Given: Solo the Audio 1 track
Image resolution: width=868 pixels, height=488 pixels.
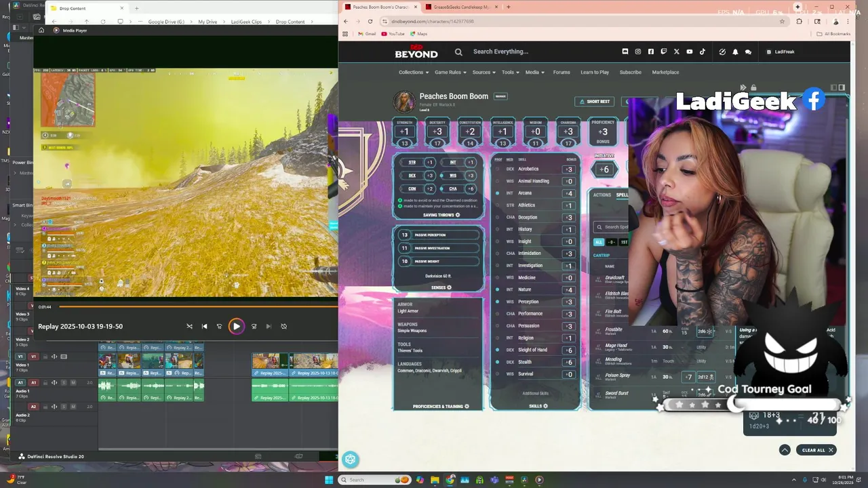Looking at the screenshot, I should [x=64, y=383].
